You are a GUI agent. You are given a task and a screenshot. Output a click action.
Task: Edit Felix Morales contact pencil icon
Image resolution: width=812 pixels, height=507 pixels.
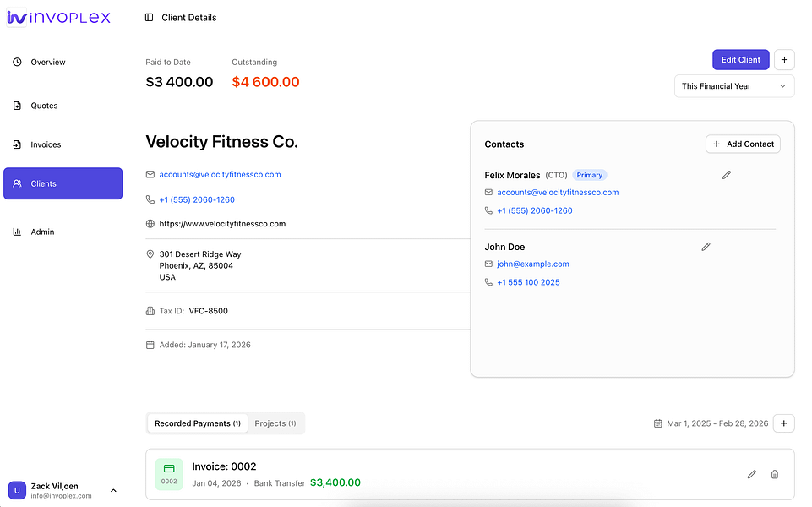point(727,175)
